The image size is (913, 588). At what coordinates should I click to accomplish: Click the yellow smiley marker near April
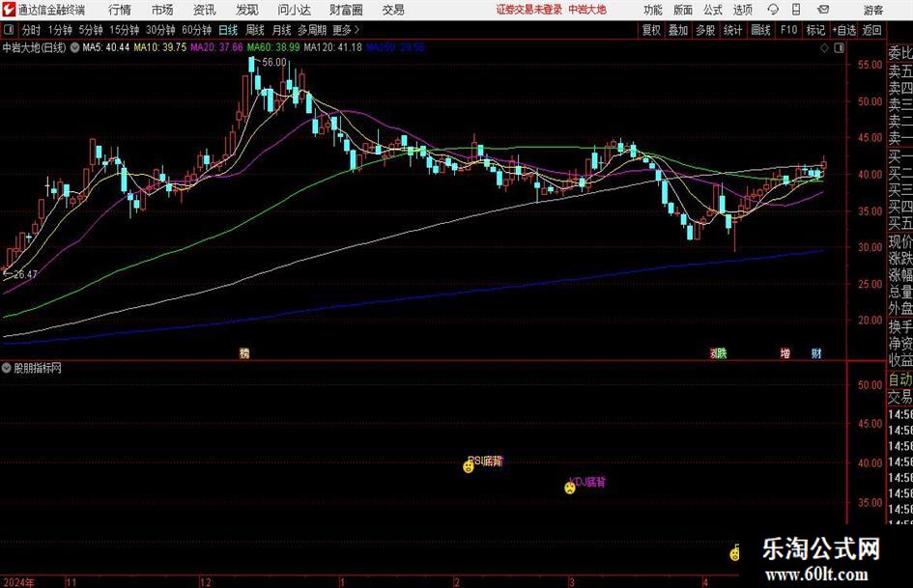(x=735, y=553)
